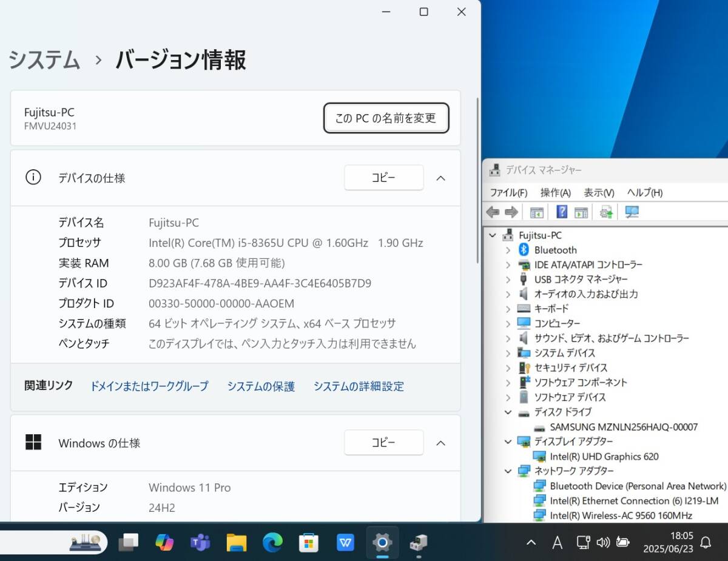Open the ヘルプ(H) menu
This screenshot has height=561, width=728.
[645, 192]
